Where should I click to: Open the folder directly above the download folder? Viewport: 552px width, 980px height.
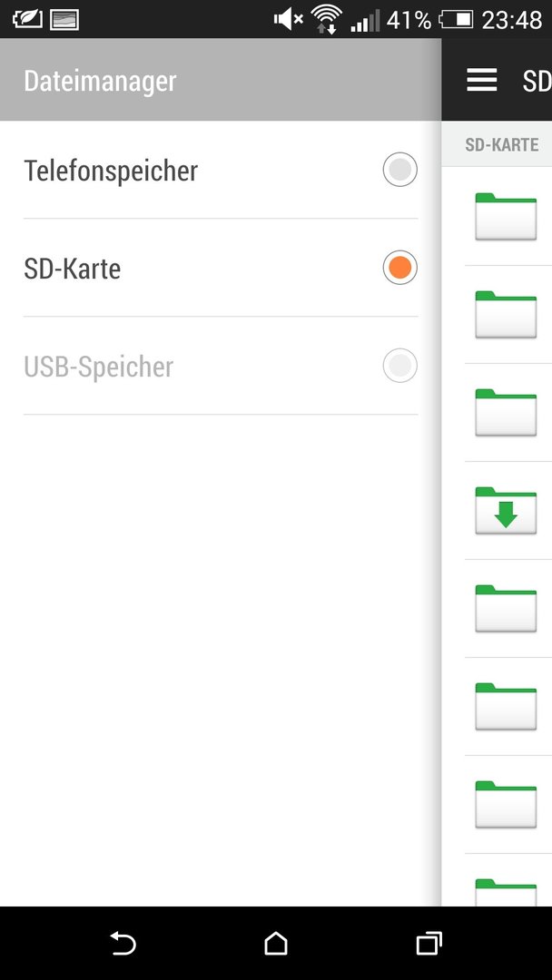(506, 413)
